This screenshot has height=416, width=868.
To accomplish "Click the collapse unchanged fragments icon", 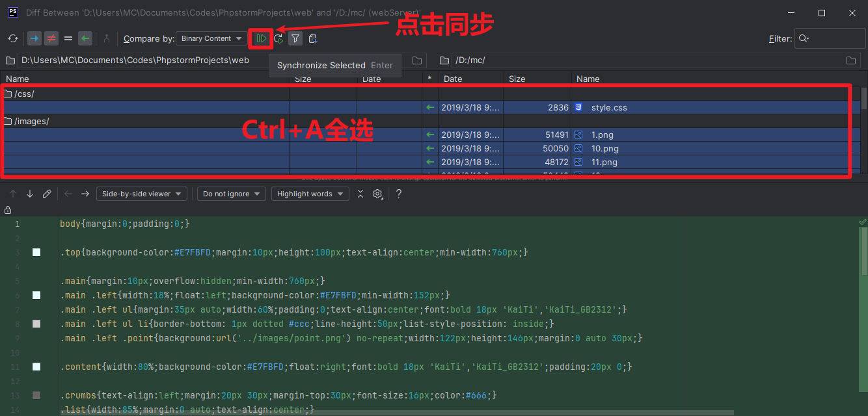I will pos(360,194).
